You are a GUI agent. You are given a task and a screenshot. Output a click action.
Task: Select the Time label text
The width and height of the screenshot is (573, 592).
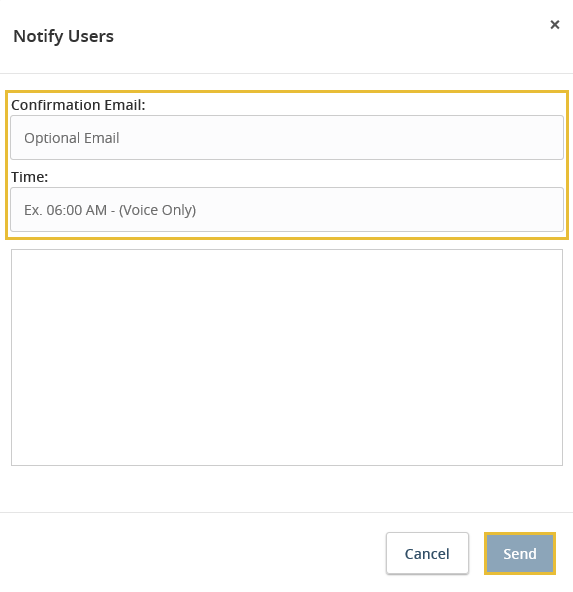pyautogui.click(x=29, y=177)
